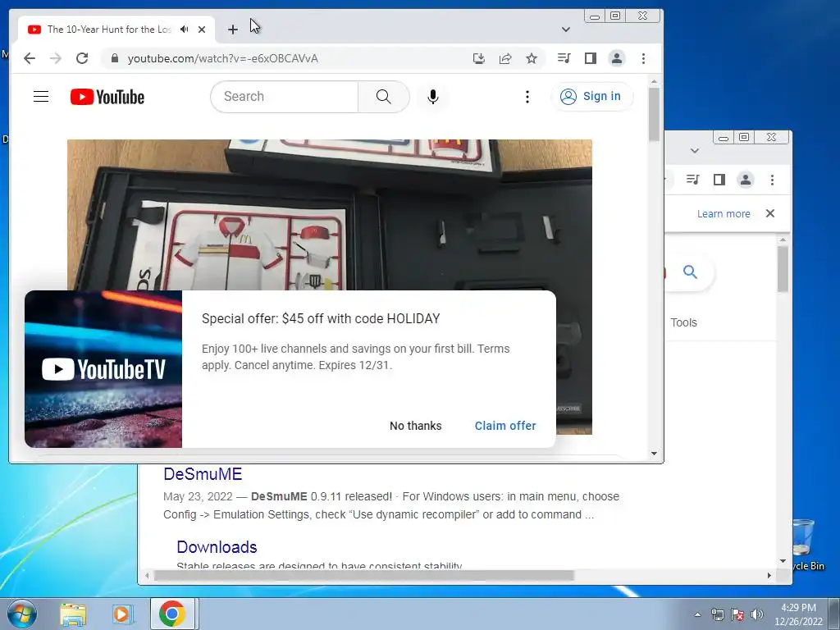Click the YouTube TV promo image

tap(103, 369)
